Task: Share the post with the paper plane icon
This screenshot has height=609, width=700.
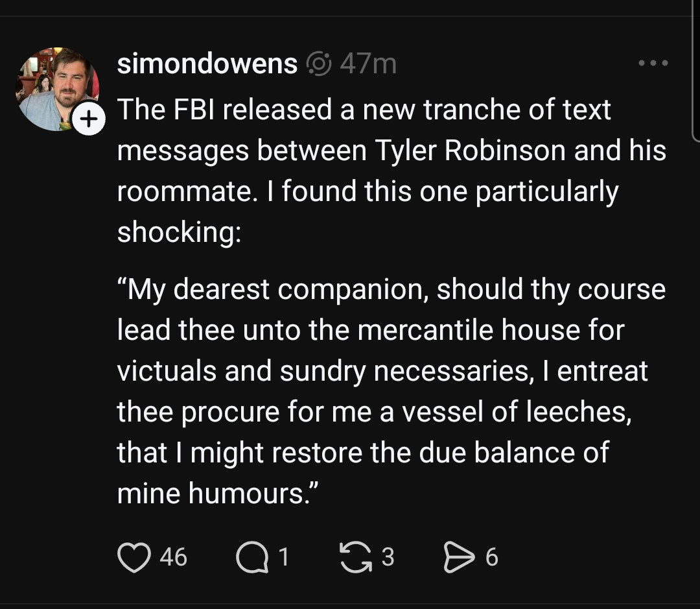Action: (x=459, y=557)
